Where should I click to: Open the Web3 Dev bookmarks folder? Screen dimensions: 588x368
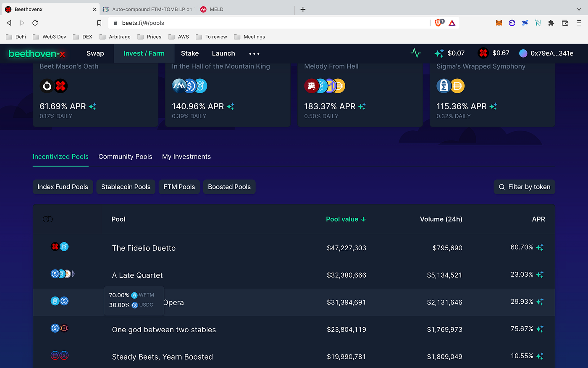click(50, 37)
